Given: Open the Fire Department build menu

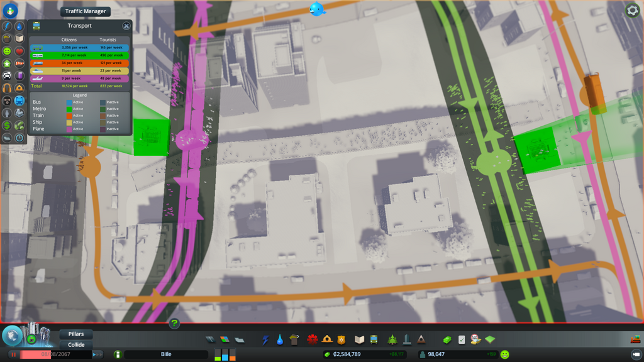Looking at the screenshot, I should click(x=327, y=340).
